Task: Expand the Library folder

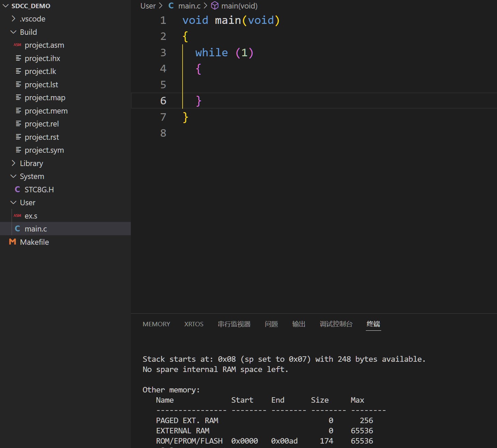Action: (14, 163)
